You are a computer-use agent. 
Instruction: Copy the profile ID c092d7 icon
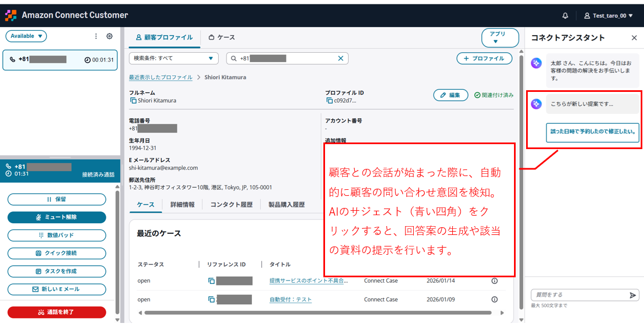click(329, 101)
